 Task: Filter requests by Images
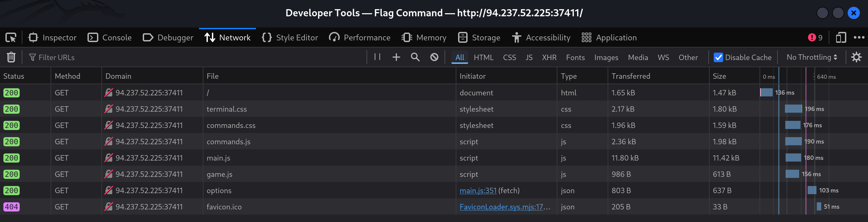[x=606, y=57]
